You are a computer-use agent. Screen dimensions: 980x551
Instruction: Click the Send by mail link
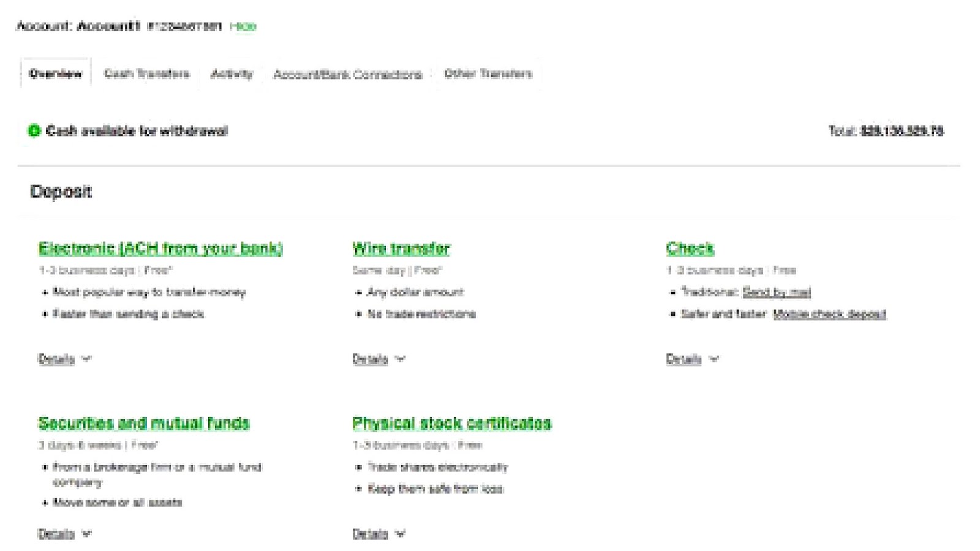pos(776,292)
